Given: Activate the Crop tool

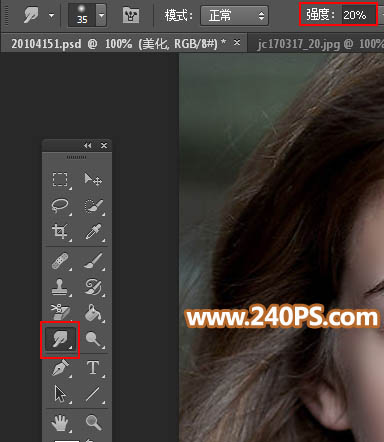Looking at the screenshot, I should [x=60, y=232].
